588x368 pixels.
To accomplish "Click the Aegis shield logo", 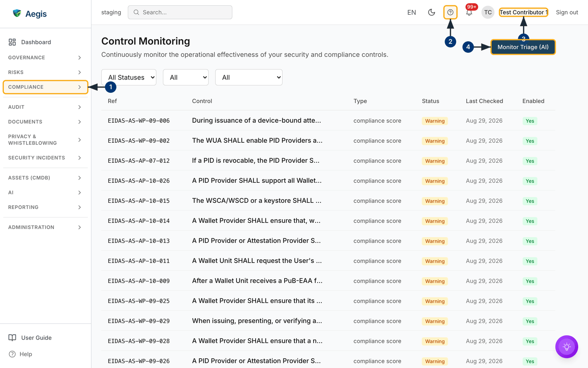I will tap(17, 13).
